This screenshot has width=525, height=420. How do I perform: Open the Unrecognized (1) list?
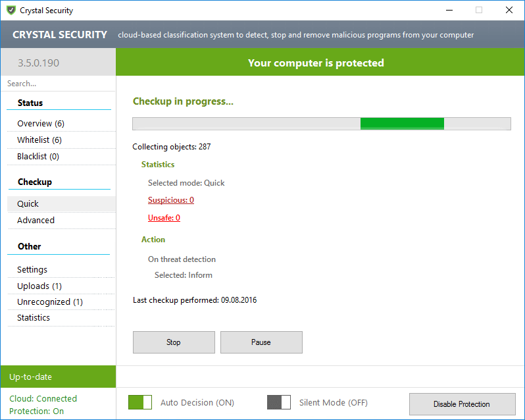pos(61,302)
